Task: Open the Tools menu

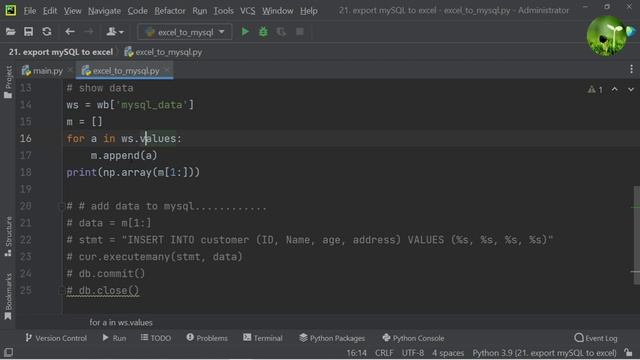Action: [x=224, y=11]
